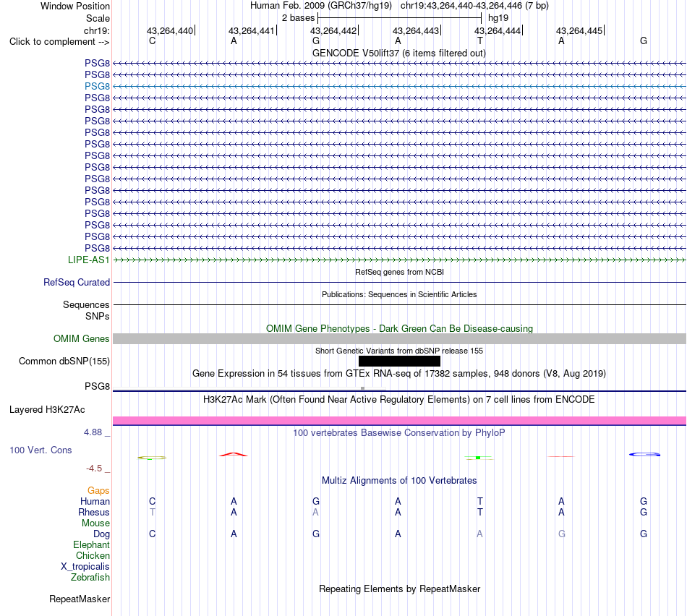Open 'Multiz Alignments of 100 Vertebrates' title
The height and width of the screenshot is (616, 687).
pyautogui.click(x=399, y=481)
